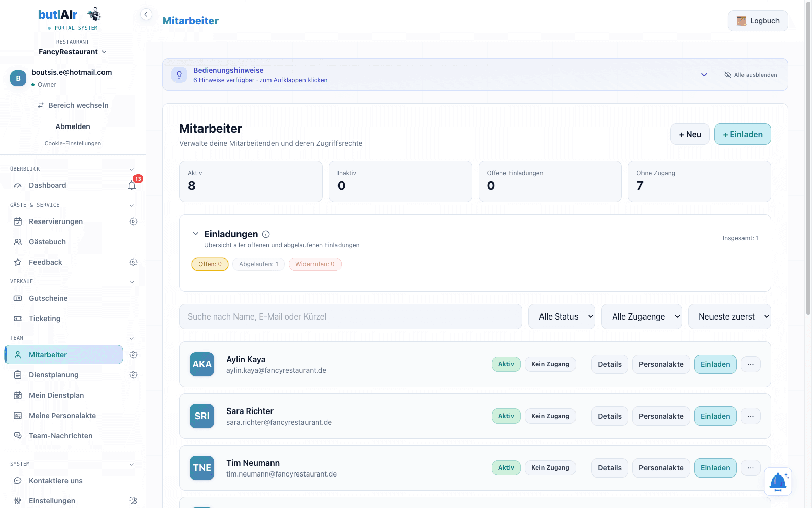Viewport: 812px width, 508px height.
Task: Open Details for Tim Neumann
Action: click(610, 468)
